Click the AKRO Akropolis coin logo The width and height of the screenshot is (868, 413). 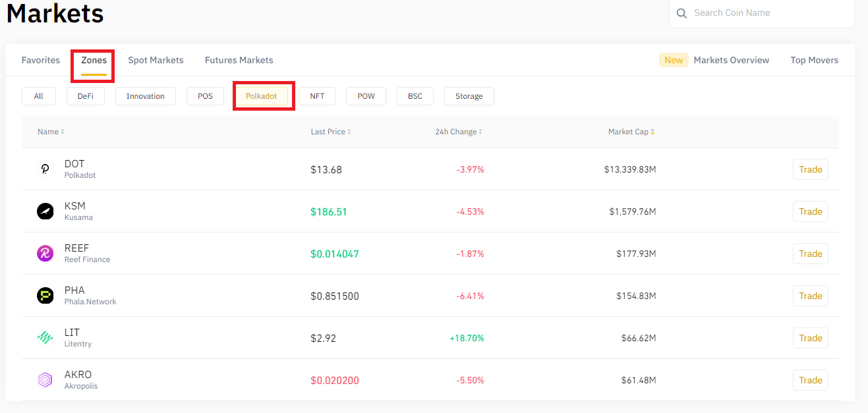45,380
